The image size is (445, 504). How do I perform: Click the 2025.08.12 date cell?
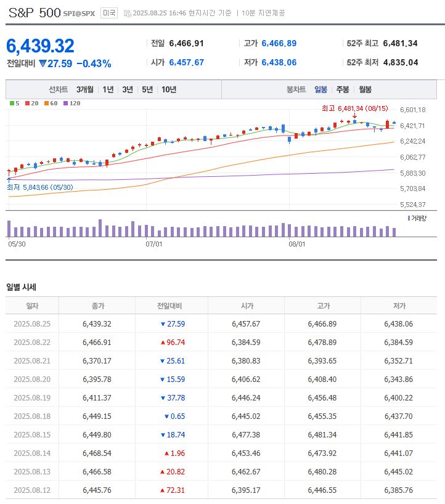pos(32,490)
